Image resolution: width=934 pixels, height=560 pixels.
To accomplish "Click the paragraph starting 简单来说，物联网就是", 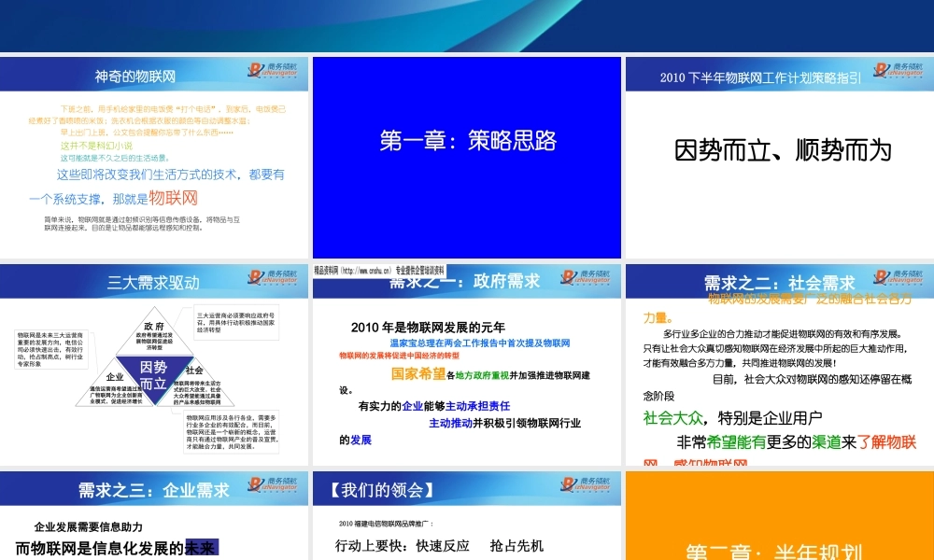I will click(142, 224).
